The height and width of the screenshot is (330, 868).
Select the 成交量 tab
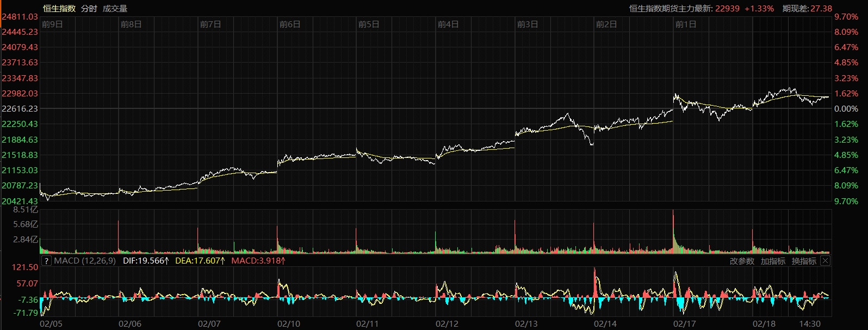[x=115, y=8]
